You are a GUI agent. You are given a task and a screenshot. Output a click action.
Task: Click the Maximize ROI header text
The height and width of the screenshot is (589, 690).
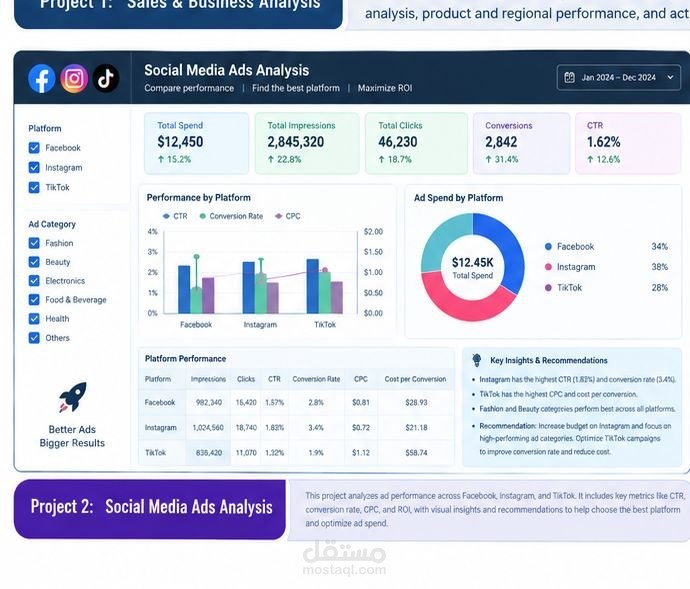pos(385,88)
